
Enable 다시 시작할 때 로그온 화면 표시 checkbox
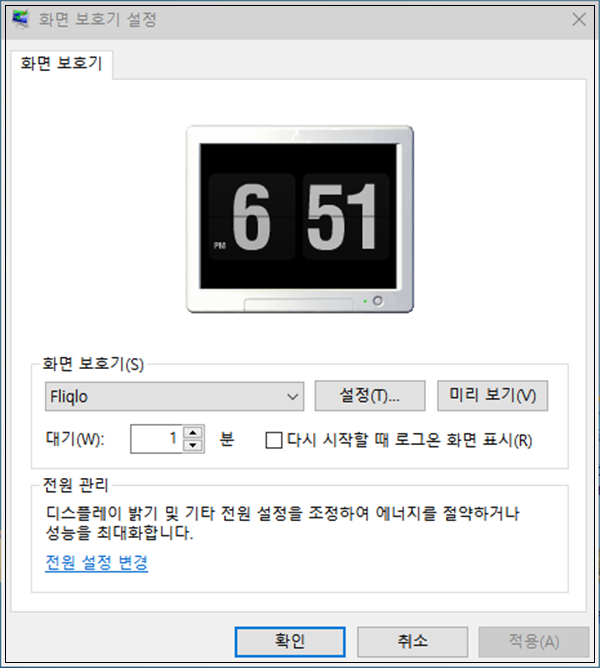click(274, 440)
